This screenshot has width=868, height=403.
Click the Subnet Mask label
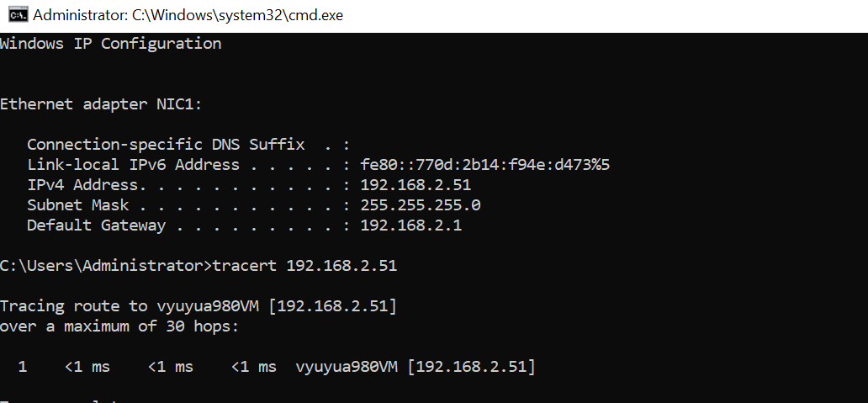point(78,205)
